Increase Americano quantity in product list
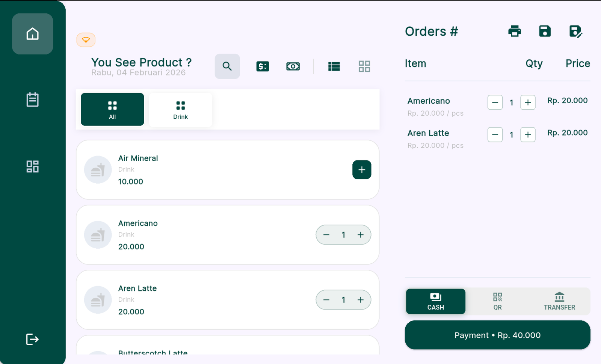This screenshot has width=601, height=364. [361, 235]
